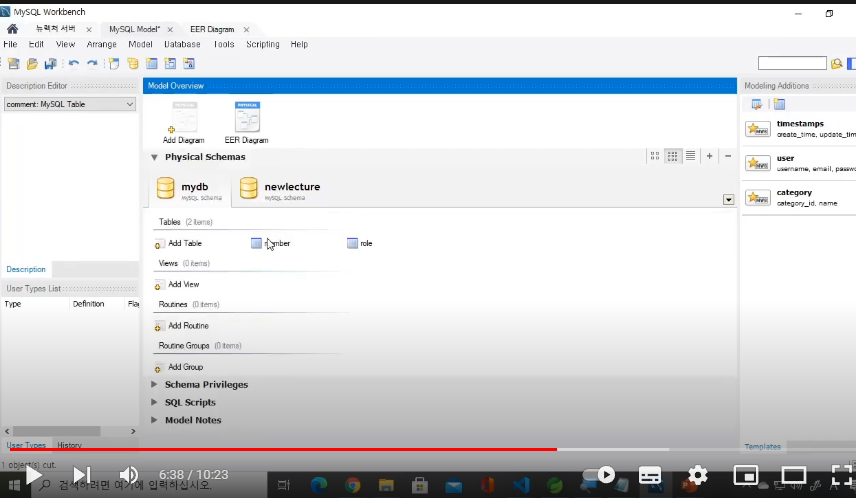Click the Undo arrow icon

(74, 64)
